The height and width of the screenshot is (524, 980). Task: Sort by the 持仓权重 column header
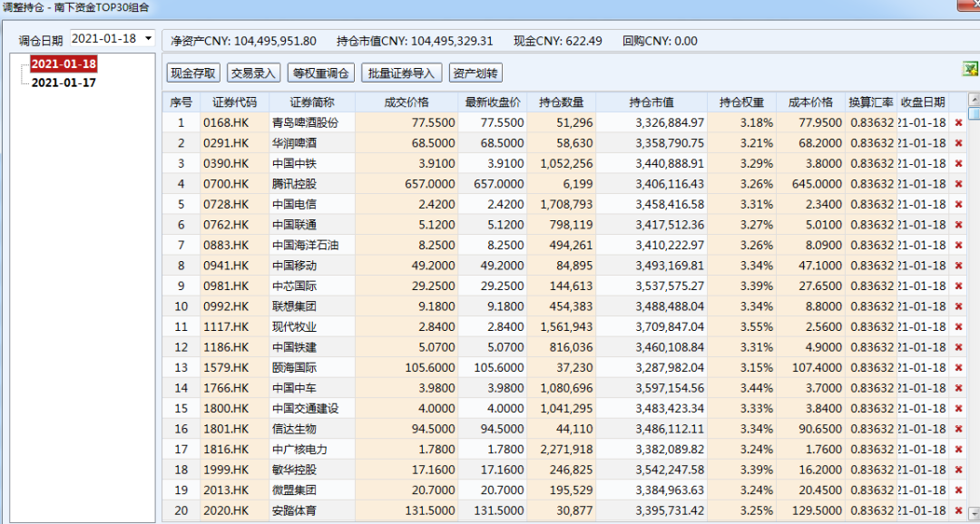pos(742,102)
